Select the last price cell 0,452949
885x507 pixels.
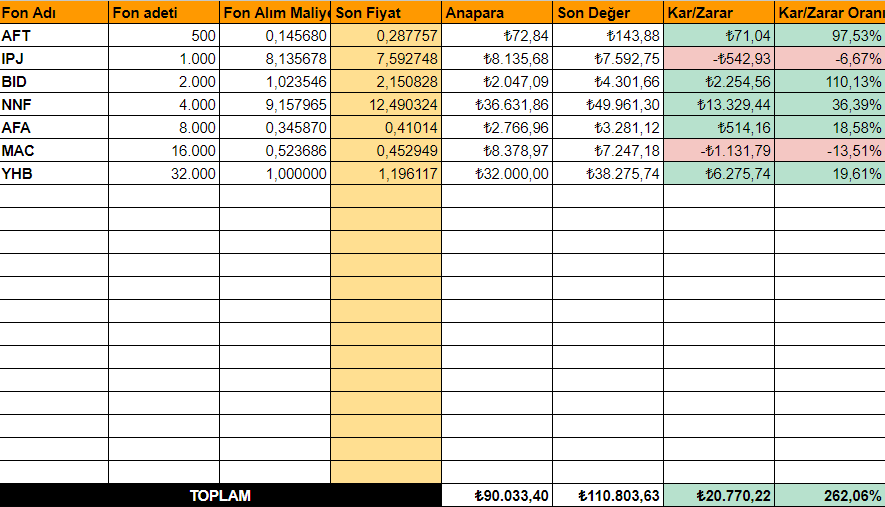(x=386, y=151)
